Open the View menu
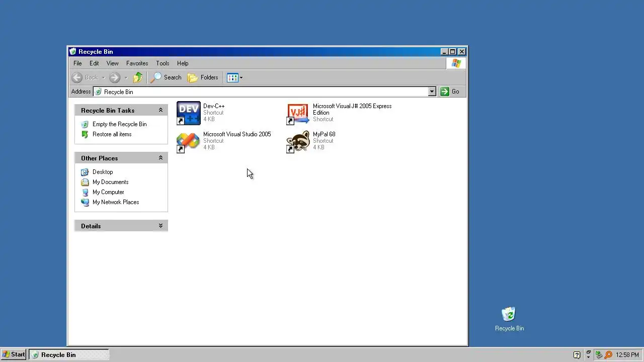Viewport: 644px width, 362px height. (x=112, y=63)
